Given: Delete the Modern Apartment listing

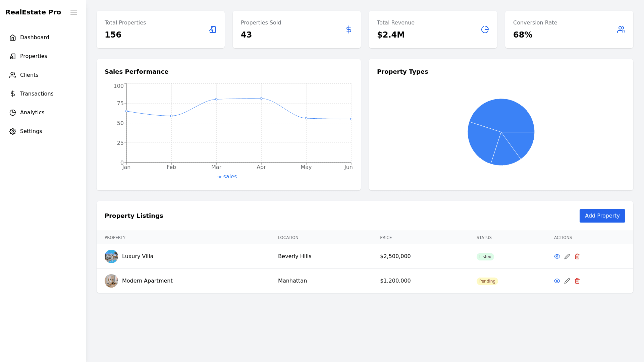Looking at the screenshot, I should pyautogui.click(x=577, y=281).
